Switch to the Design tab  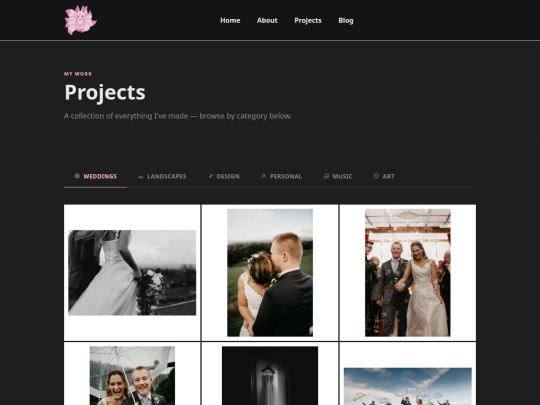point(224,176)
